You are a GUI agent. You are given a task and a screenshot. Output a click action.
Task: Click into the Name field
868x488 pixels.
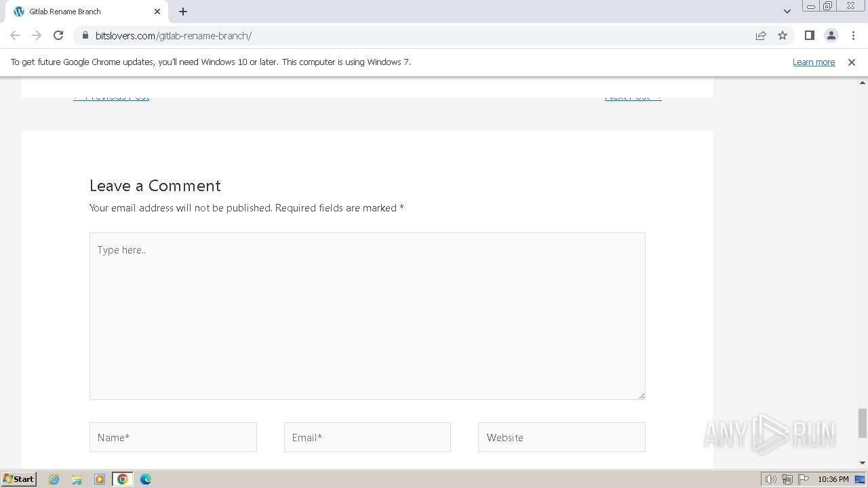pyautogui.click(x=173, y=437)
